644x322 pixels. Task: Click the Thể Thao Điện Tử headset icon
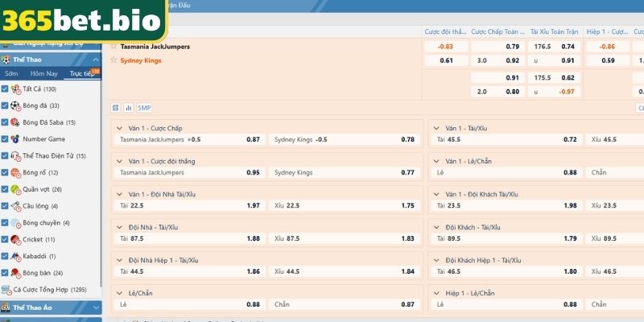pos(16,155)
